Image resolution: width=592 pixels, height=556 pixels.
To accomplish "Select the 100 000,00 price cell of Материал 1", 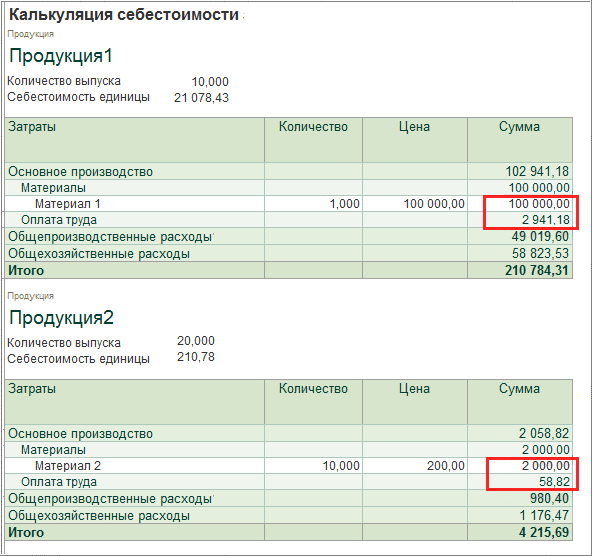I will pyautogui.click(x=434, y=204).
